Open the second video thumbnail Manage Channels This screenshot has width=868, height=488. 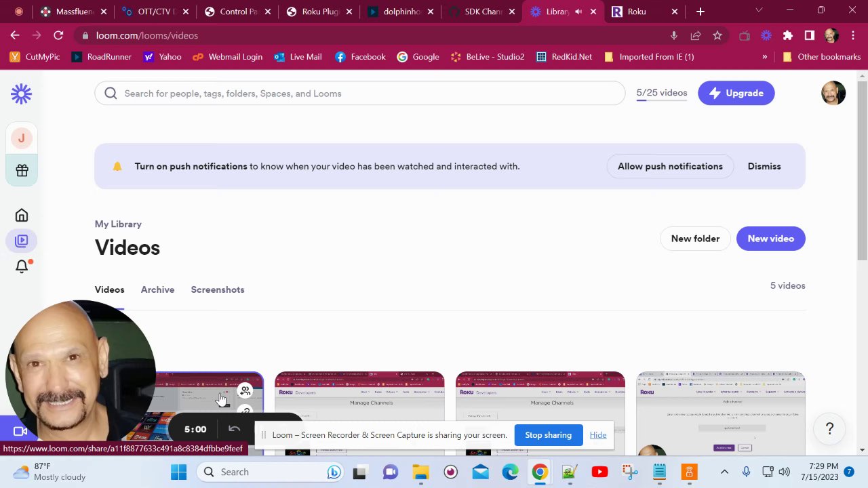click(x=359, y=412)
